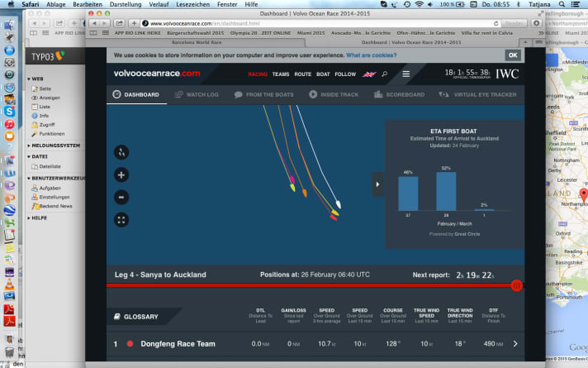Click the Wi-Fi status icon
The width and height of the screenshot is (588, 368).
pyautogui.click(x=420, y=4)
